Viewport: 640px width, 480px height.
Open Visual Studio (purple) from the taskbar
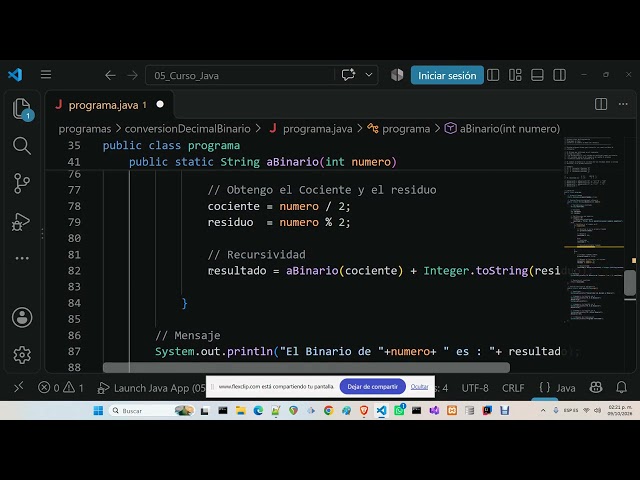[x=434, y=411]
